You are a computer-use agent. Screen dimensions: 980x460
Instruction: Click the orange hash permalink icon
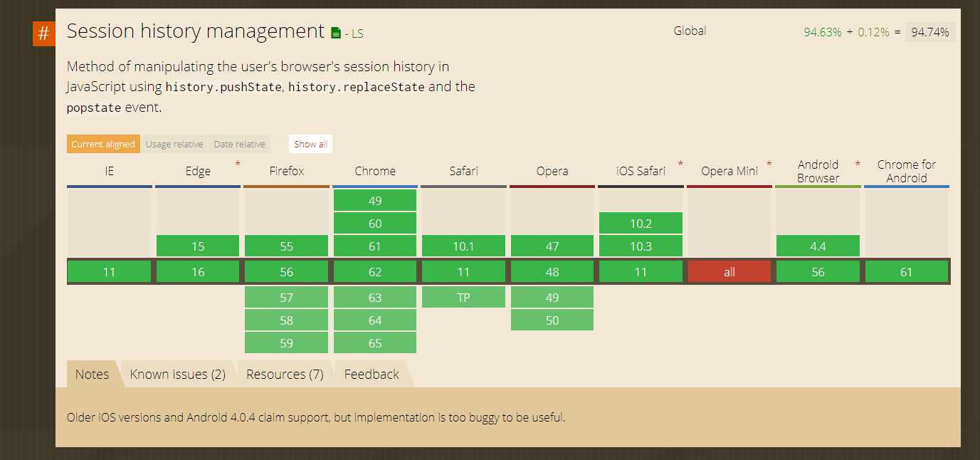tap(43, 33)
